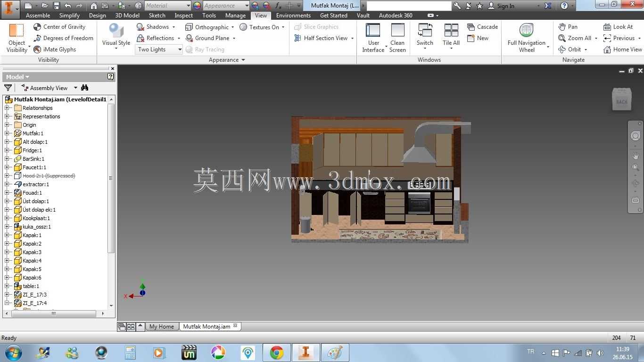The width and height of the screenshot is (644, 362).
Task: Click the browser filter funnel icon
Action: tap(8, 88)
